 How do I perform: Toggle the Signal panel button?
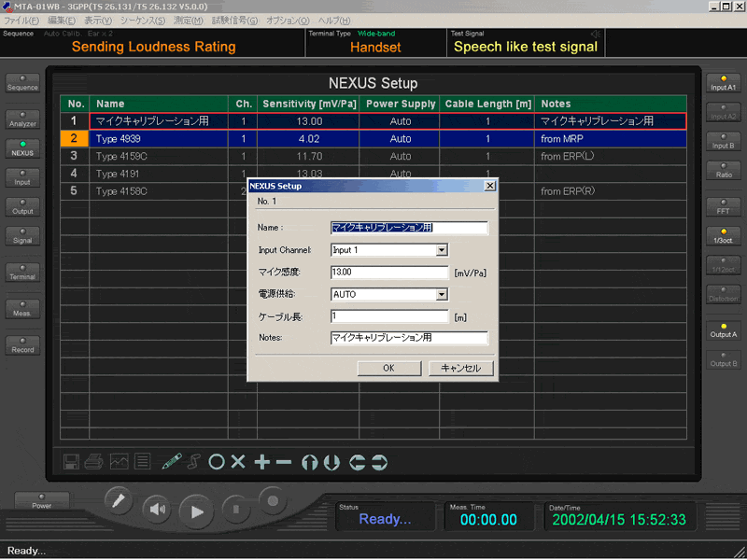[22, 236]
